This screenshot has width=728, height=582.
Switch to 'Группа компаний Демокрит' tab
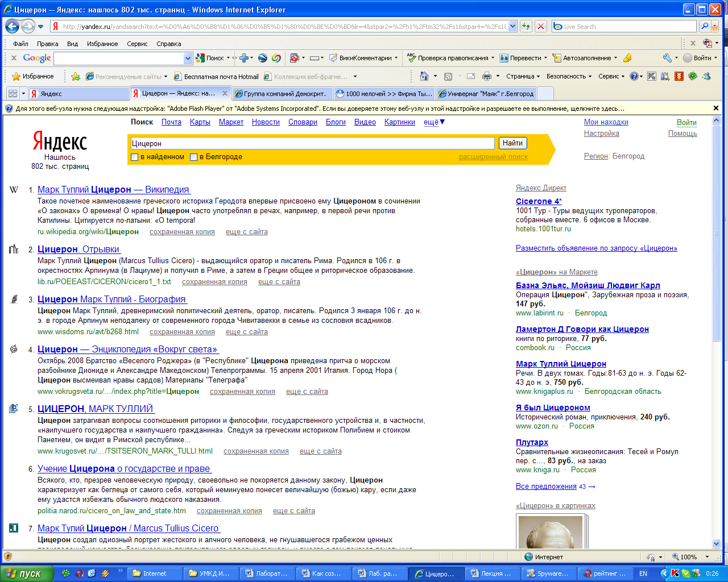point(282,94)
